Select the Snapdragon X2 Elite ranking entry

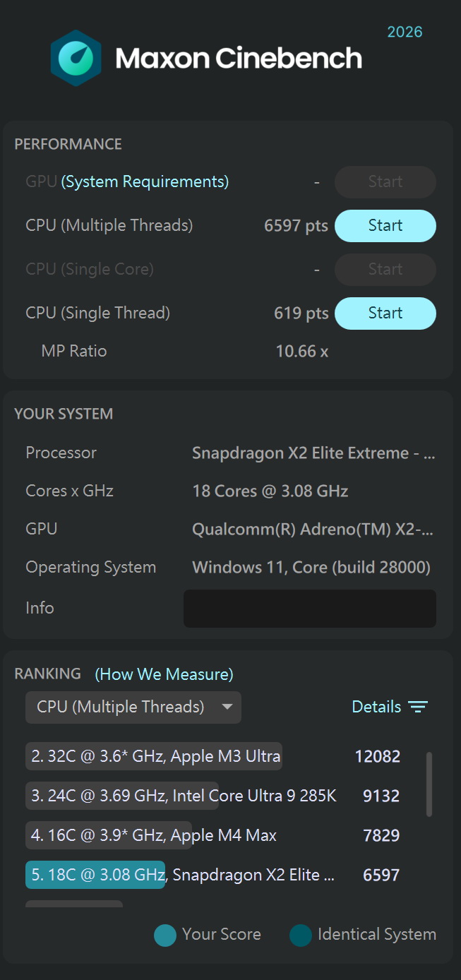182,876
